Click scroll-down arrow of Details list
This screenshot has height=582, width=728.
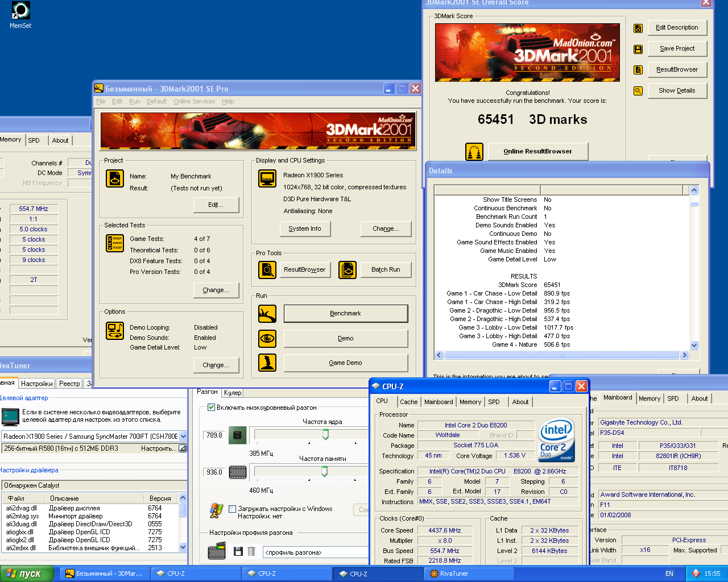click(694, 345)
